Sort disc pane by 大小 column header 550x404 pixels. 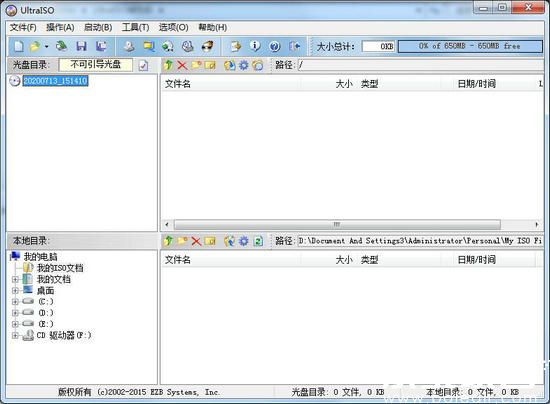tap(328, 84)
